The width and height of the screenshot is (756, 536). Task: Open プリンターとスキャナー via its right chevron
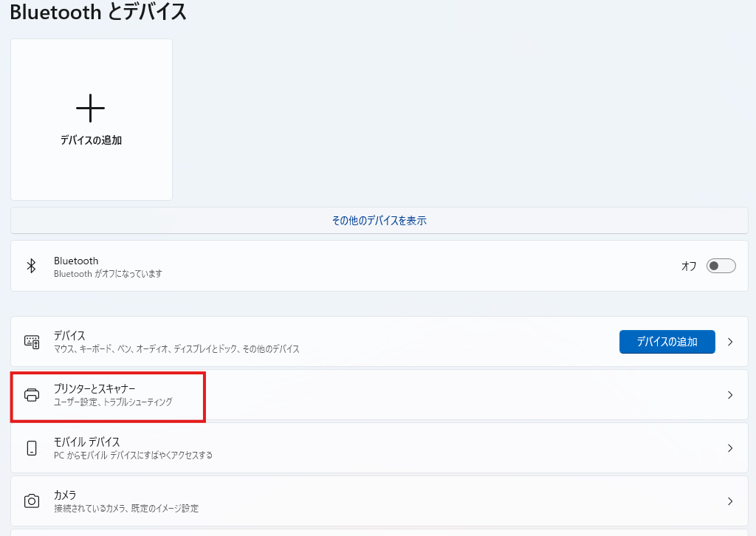730,395
